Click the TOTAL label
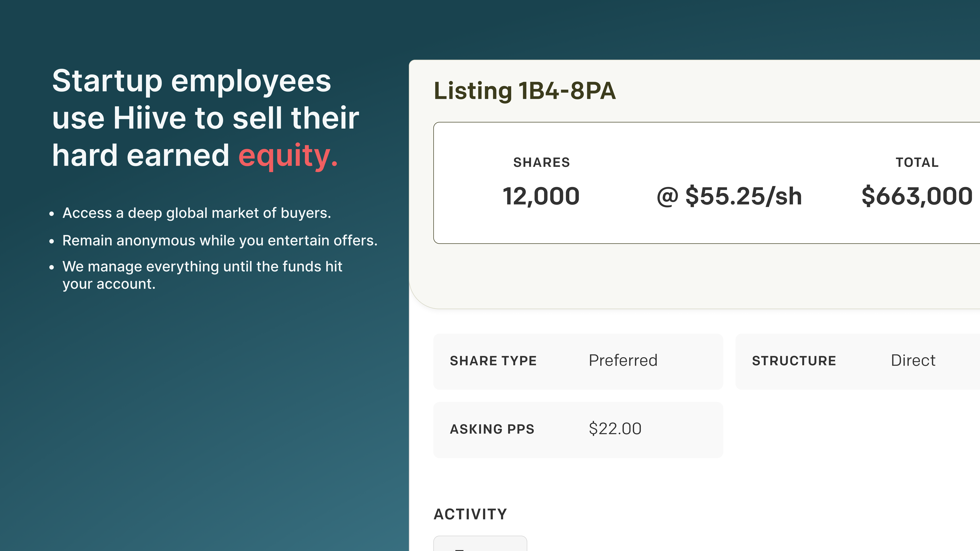Image resolution: width=980 pixels, height=551 pixels. pos(917,162)
